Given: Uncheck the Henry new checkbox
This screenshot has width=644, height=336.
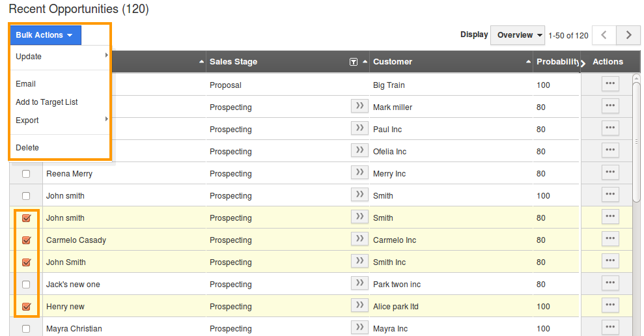Looking at the screenshot, I should click(26, 307).
